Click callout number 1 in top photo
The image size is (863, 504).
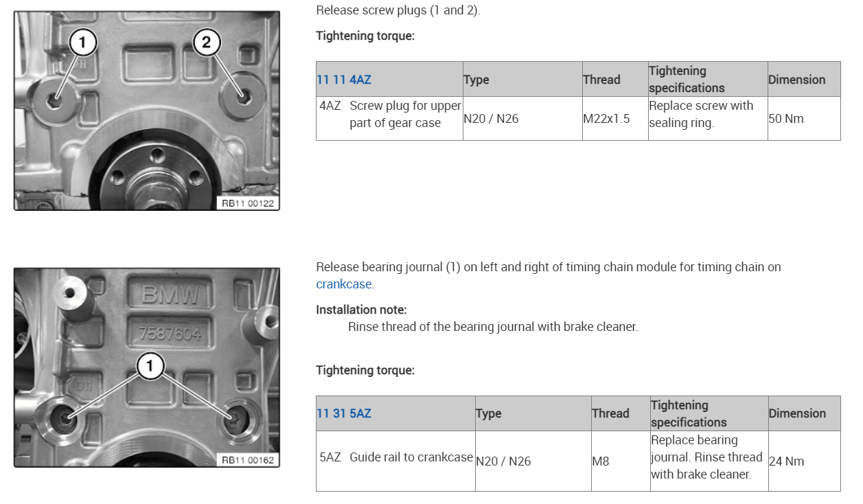pos(83,44)
